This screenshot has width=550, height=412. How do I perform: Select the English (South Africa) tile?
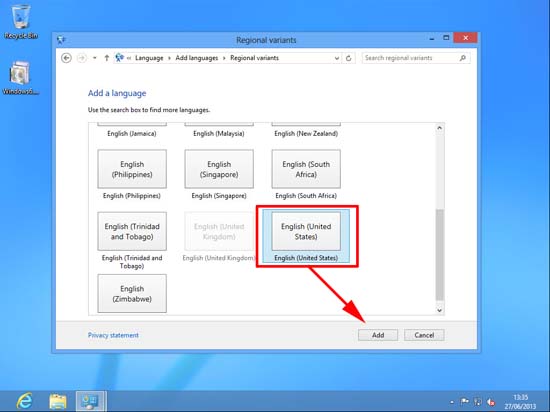(306, 169)
